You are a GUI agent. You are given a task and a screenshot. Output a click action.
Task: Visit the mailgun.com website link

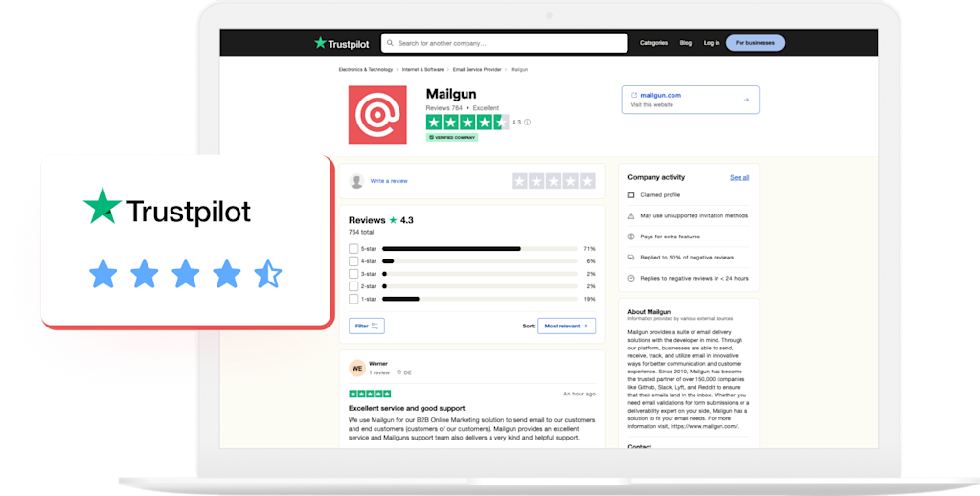pyautogui.click(x=661, y=96)
